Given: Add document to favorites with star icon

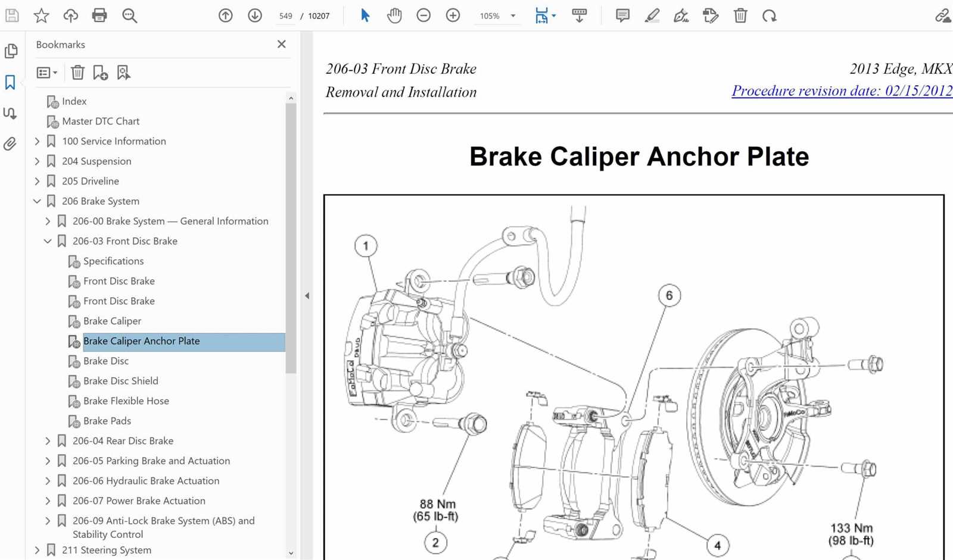Looking at the screenshot, I should (x=41, y=15).
